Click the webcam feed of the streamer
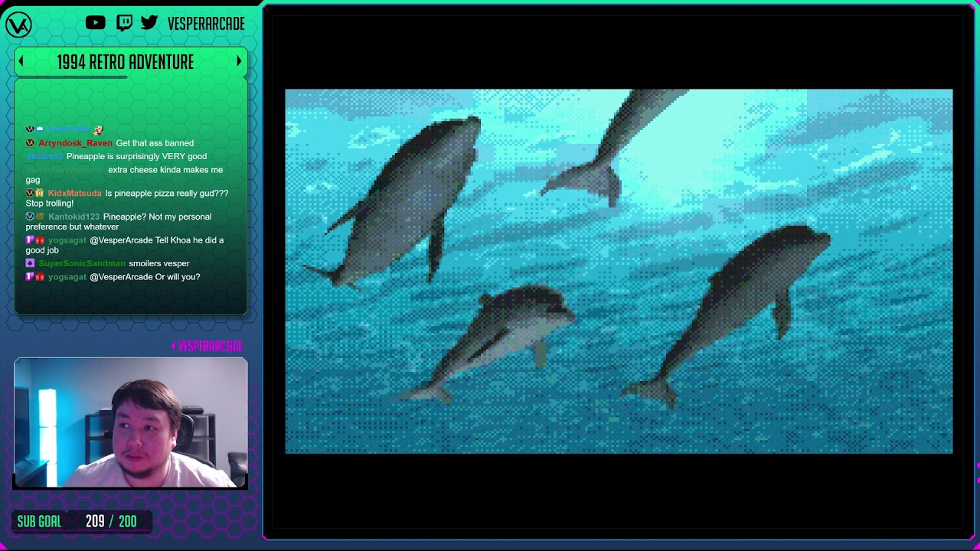Viewport: 980px width, 551px height. pos(131,423)
